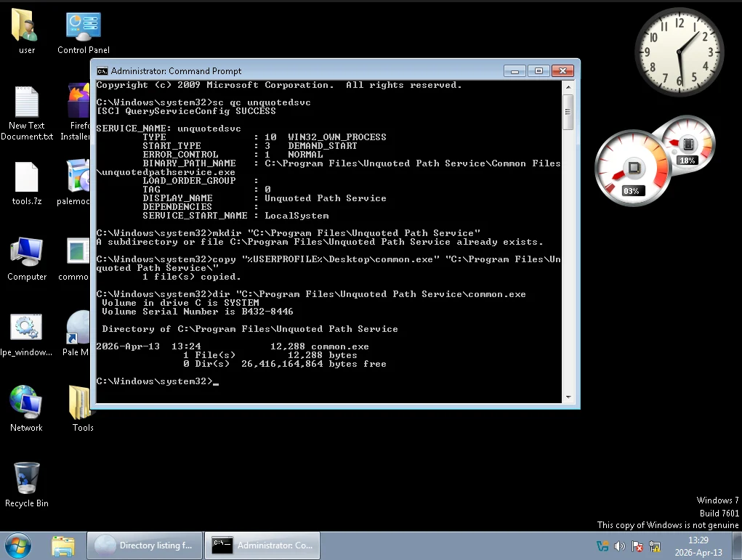Open the Network desktop icon
742x560 pixels.
coord(26,409)
